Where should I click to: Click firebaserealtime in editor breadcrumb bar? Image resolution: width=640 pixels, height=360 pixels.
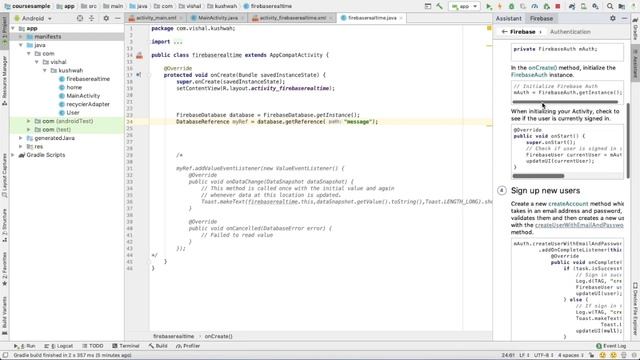[174, 336]
